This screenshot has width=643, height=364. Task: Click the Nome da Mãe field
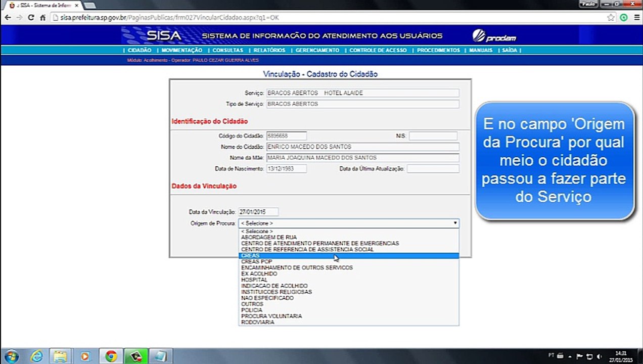pyautogui.click(x=363, y=158)
